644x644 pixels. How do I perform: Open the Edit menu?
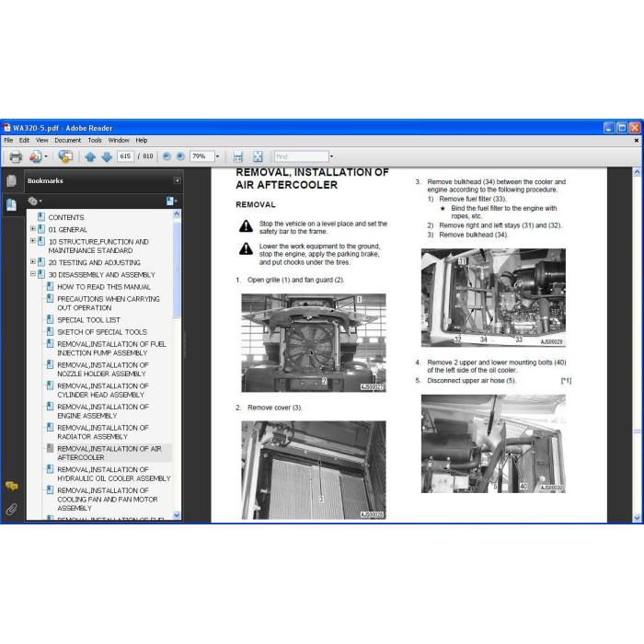24,140
